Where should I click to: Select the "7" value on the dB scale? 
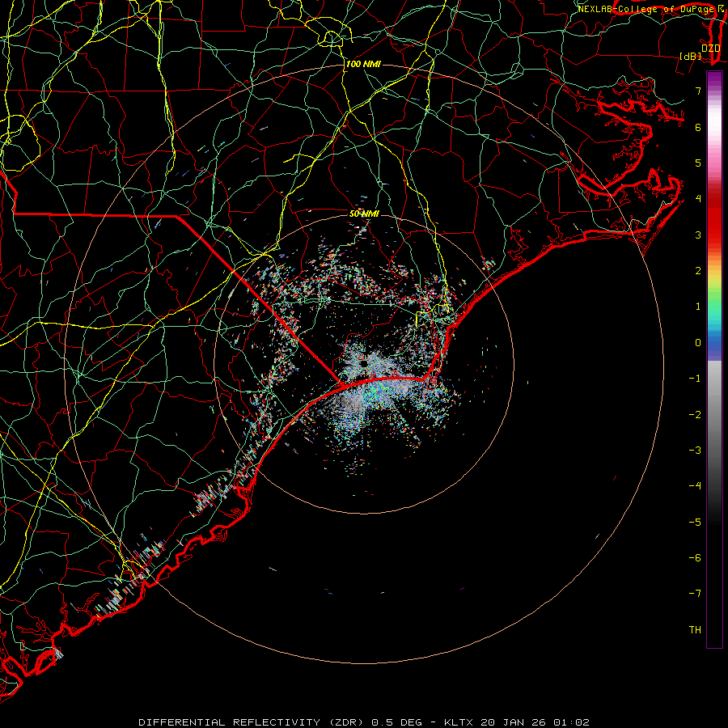[x=698, y=91]
